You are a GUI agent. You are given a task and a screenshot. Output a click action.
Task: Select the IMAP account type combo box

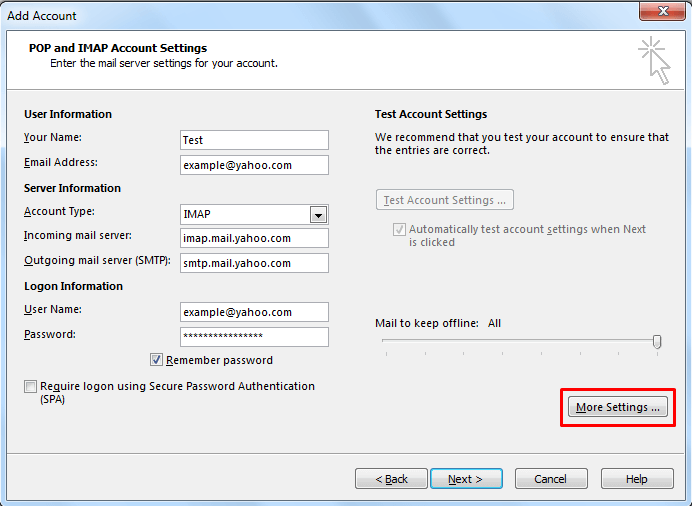pyautogui.click(x=244, y=214)
